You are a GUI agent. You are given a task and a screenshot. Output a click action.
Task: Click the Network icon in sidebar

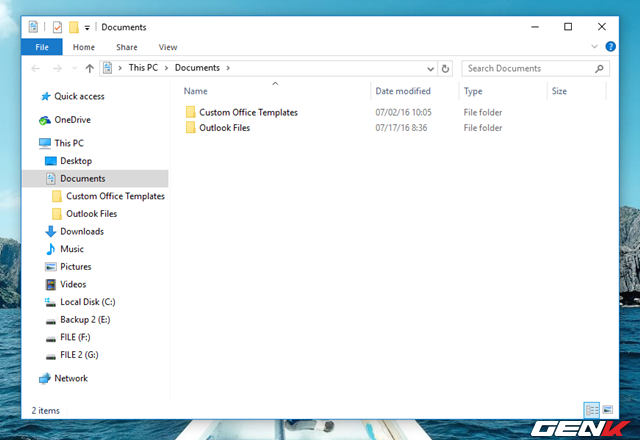point(44,379)
